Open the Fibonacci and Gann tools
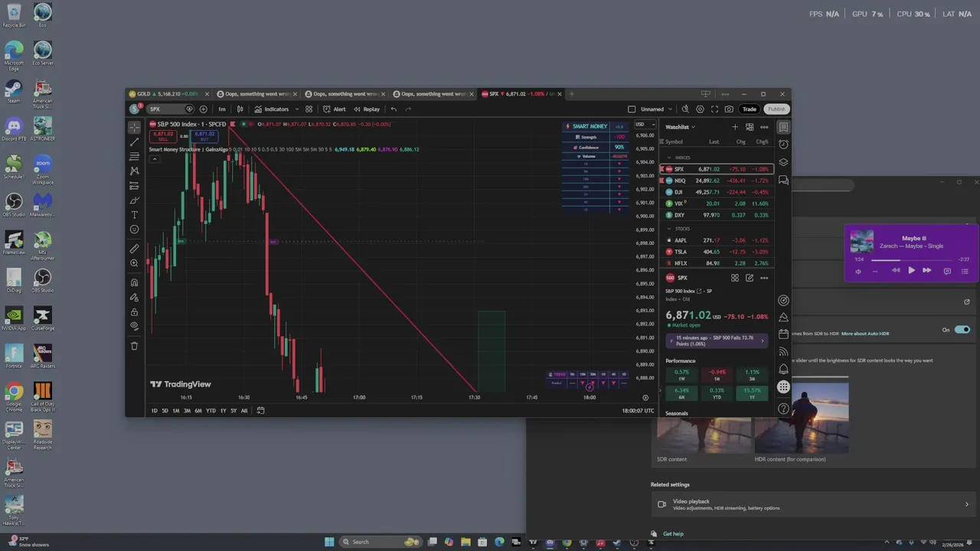This screenshot has width=980, height=551. tap(134, 156)
